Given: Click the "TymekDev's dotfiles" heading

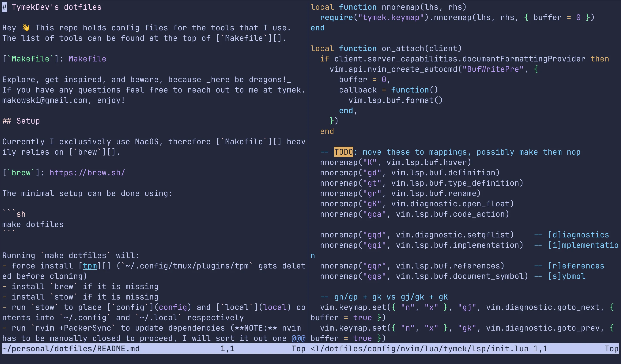Looking at the screenshot, I should (x=56, y=7).
